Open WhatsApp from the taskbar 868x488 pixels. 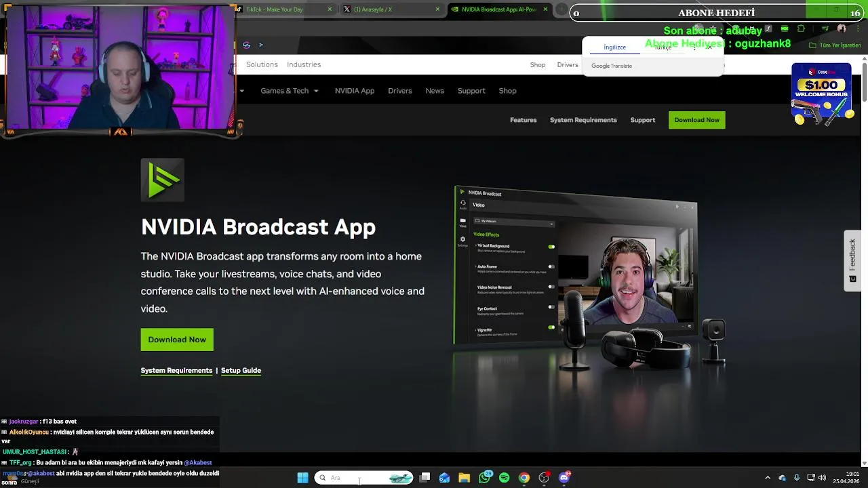click(484, 478)
